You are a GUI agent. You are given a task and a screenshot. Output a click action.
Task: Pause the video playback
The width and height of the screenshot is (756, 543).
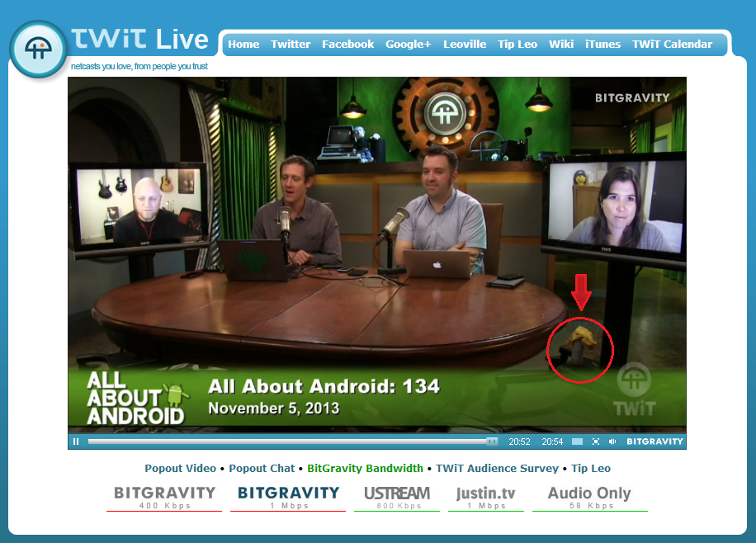tap(76, 441)
